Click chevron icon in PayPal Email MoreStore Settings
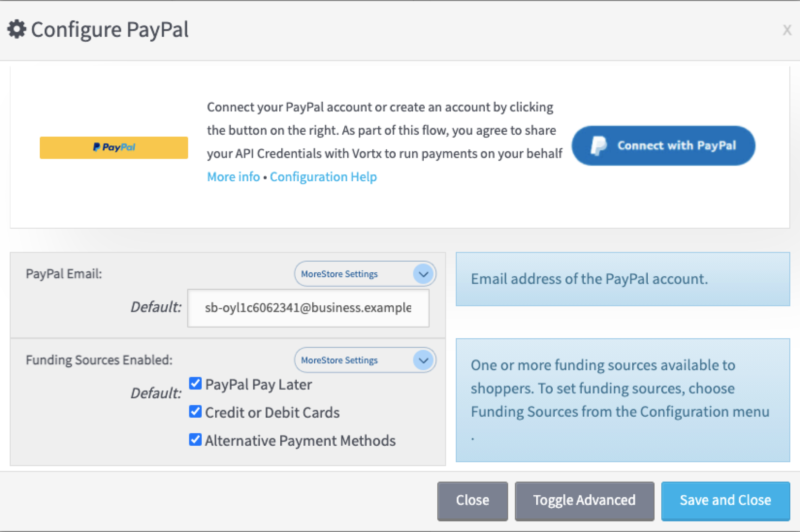The width and height of the screenshot is (800, 532). (x=423, y=274)
